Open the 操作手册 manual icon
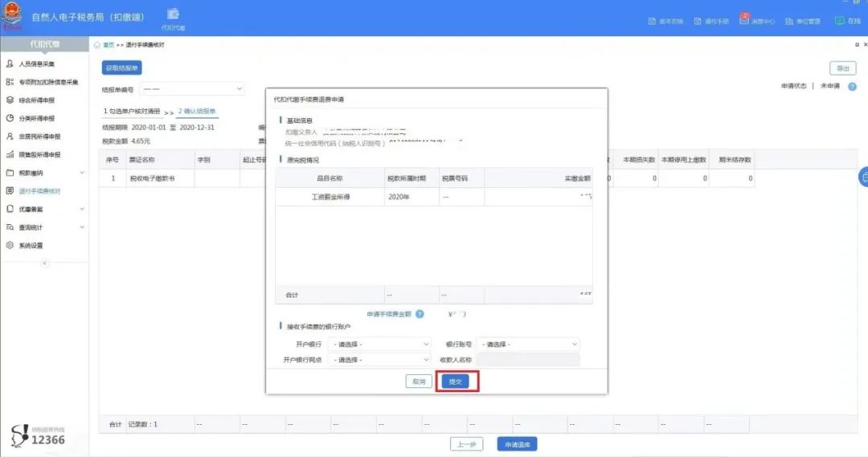Screen dimensions: 868x457 [698, 21]
